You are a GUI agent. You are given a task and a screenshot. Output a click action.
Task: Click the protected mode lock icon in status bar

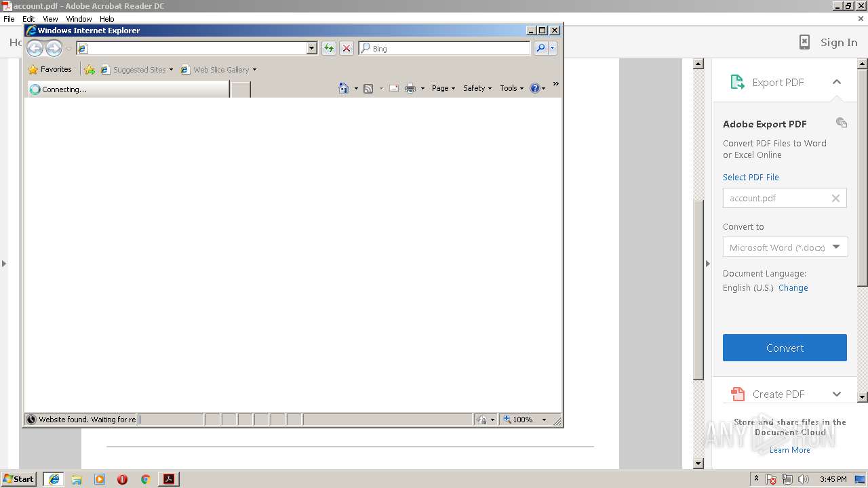(481, 420)
